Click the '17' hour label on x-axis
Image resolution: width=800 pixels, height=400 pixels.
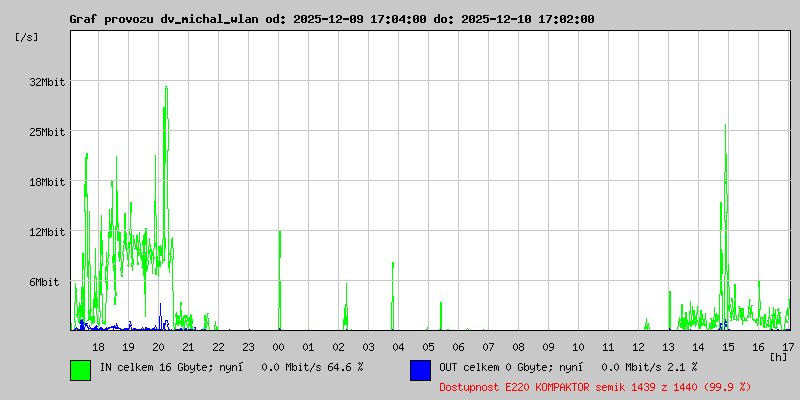tap(788, 347)
